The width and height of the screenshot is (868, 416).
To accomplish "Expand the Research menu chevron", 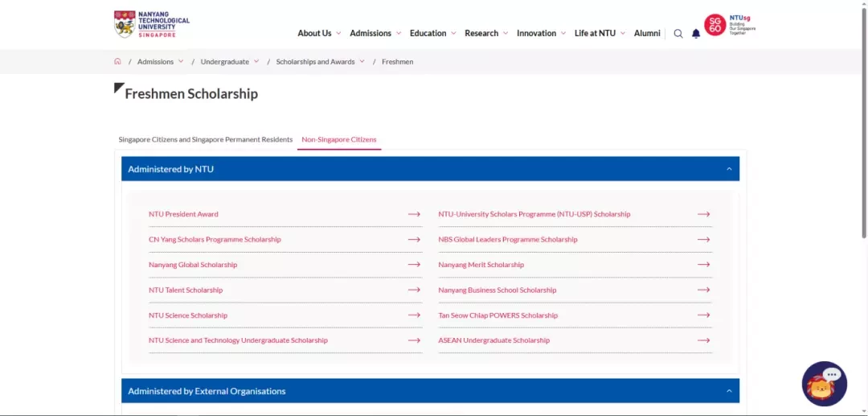I will pos(506,33).
